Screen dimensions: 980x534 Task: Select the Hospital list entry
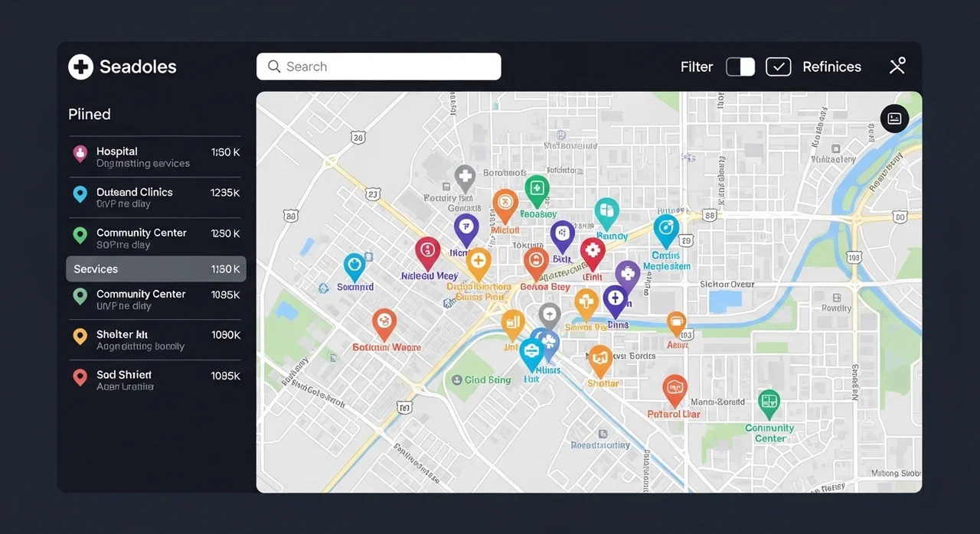point(156,157)
